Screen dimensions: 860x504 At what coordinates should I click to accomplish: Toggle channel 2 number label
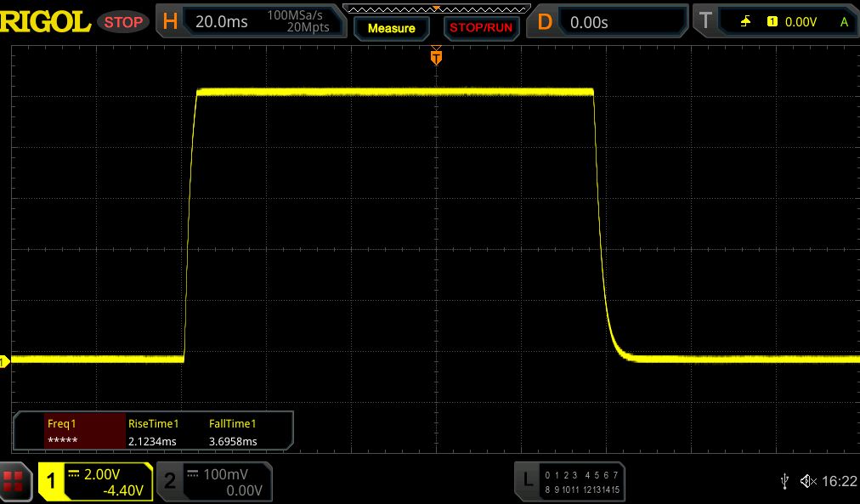tap(170, 481)
